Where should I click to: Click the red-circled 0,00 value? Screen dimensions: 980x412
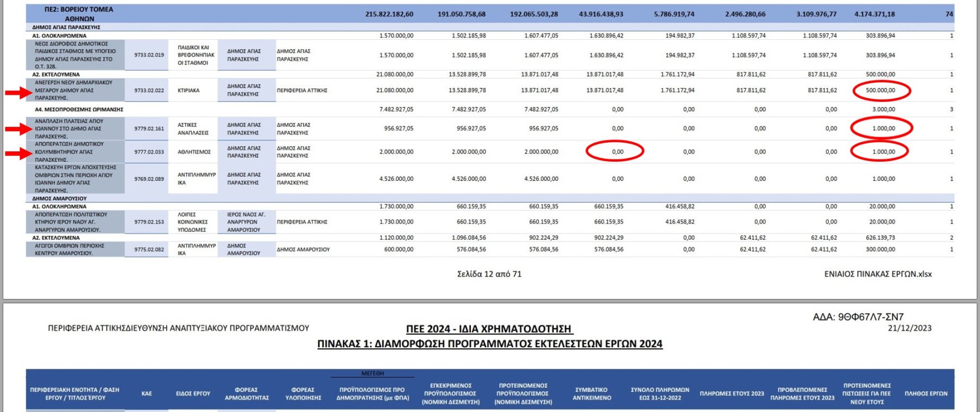point(616,152)
